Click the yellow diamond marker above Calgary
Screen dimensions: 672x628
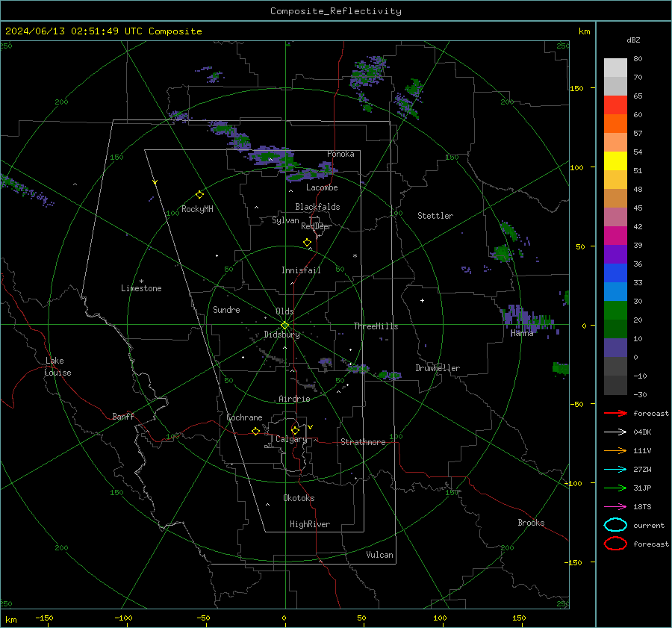(x=295, y=430)
